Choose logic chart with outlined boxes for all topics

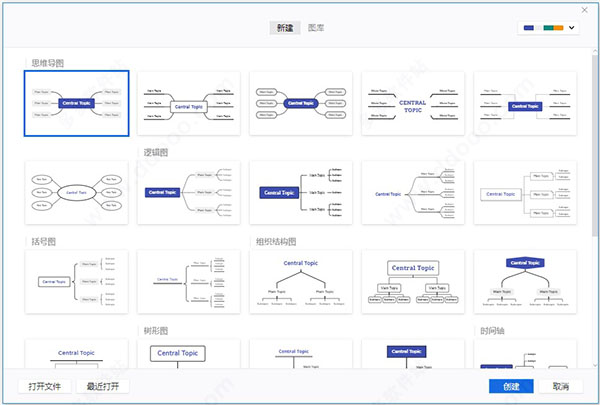[x=525, y=193]
